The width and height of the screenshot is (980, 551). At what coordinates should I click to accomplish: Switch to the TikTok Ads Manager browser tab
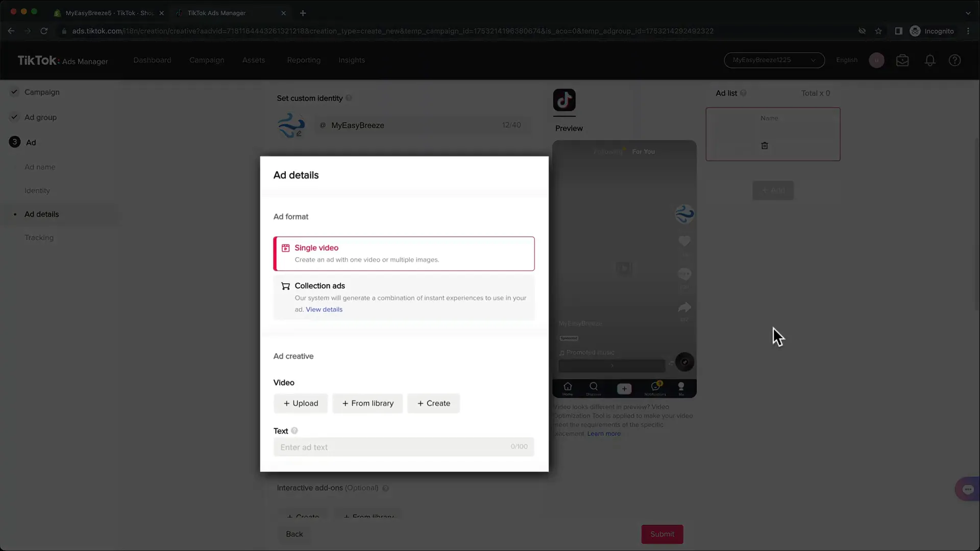pyautogui.click(x=230, y=13)
